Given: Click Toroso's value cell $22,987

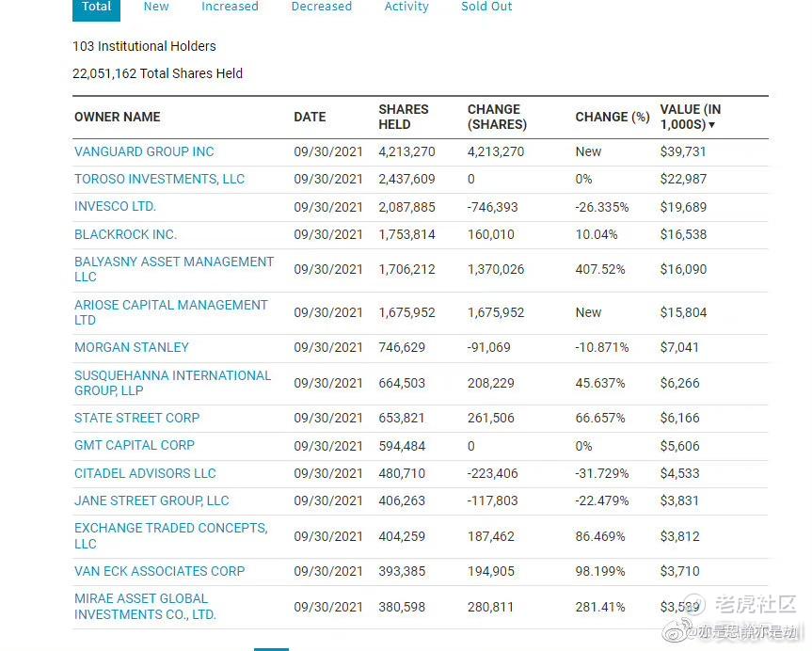Looking at the screenshot, I should 683,179.
